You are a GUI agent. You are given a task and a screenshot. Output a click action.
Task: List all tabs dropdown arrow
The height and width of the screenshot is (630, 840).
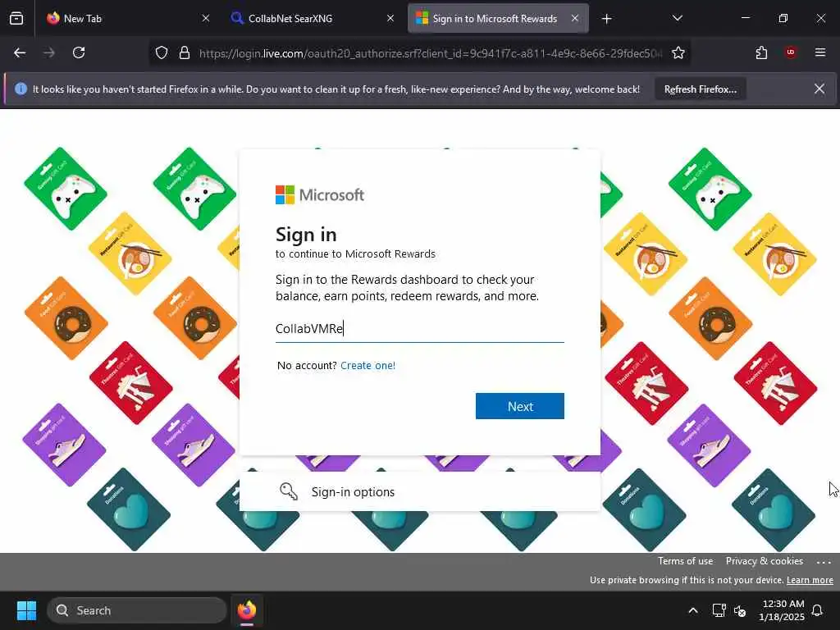677,18
